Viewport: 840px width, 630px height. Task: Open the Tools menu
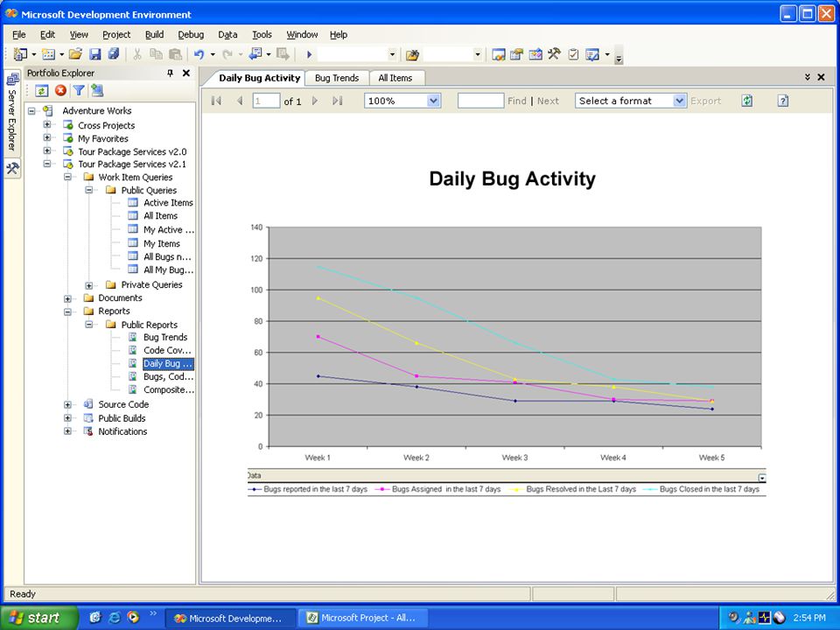tap(262, 34)
